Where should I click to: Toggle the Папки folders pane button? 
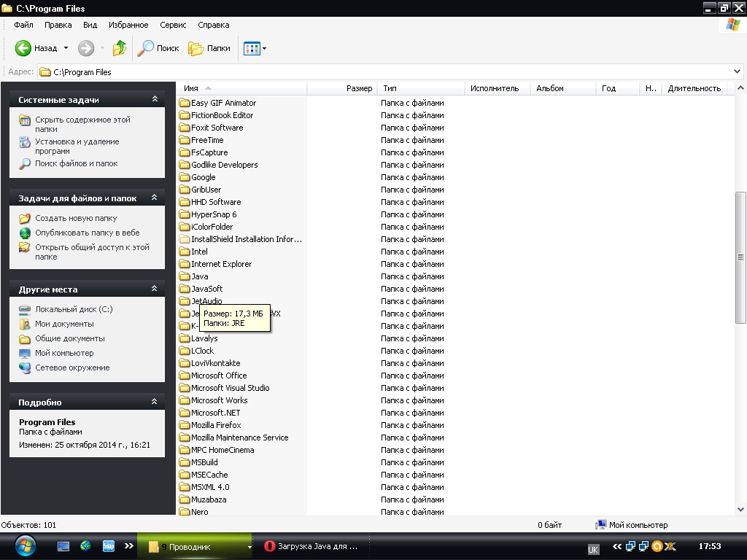[209, 48]
